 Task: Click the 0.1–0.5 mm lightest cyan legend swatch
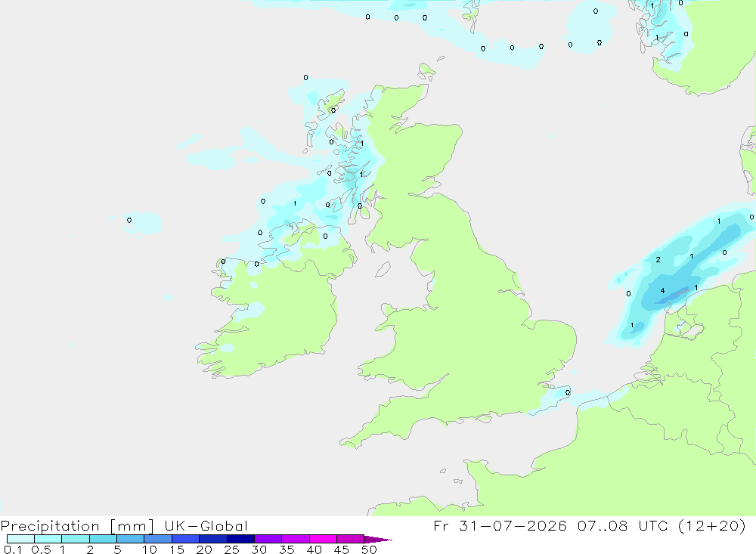(20, 539)
